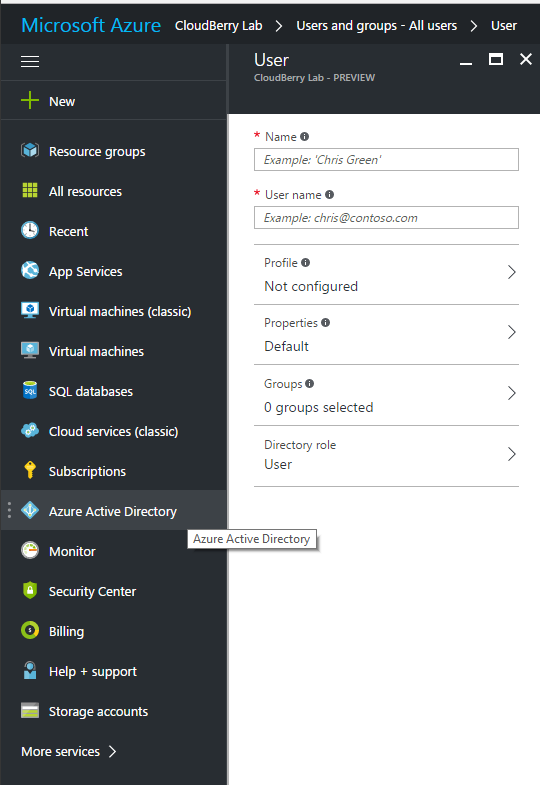Click the Monitor gauge icon

pos(30,550)
